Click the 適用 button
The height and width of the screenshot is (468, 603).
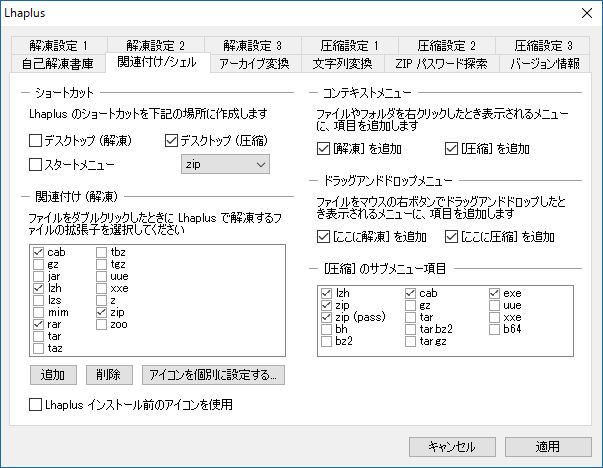click(547, 446)
